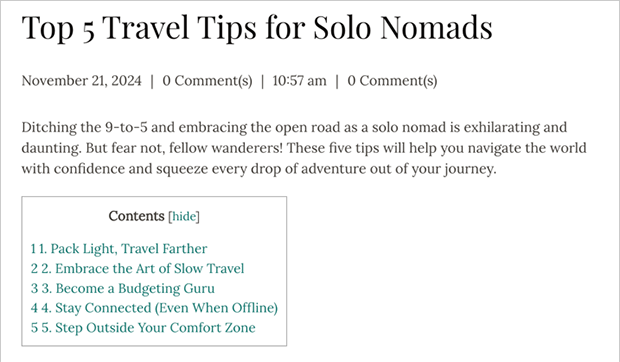Click the words 'Top 5' in the post title

(58, 28)
